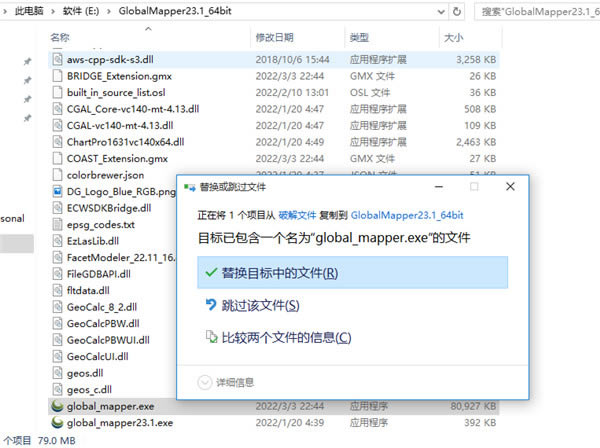The image size is (600, 448).
Task: Click the GlobalMapper23.1_64bit address path segment
Action: (x=175, y=11)
